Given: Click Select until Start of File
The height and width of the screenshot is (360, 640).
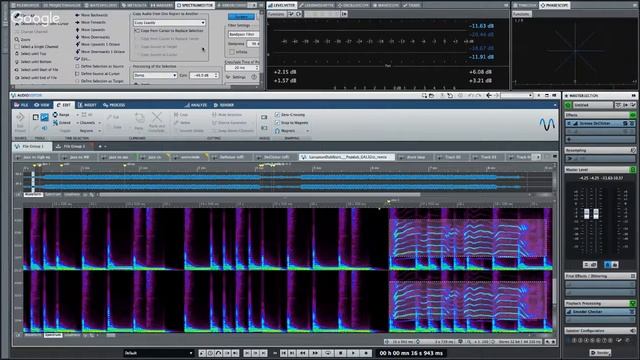Looking at the screenshot, I should coord(36,69).
